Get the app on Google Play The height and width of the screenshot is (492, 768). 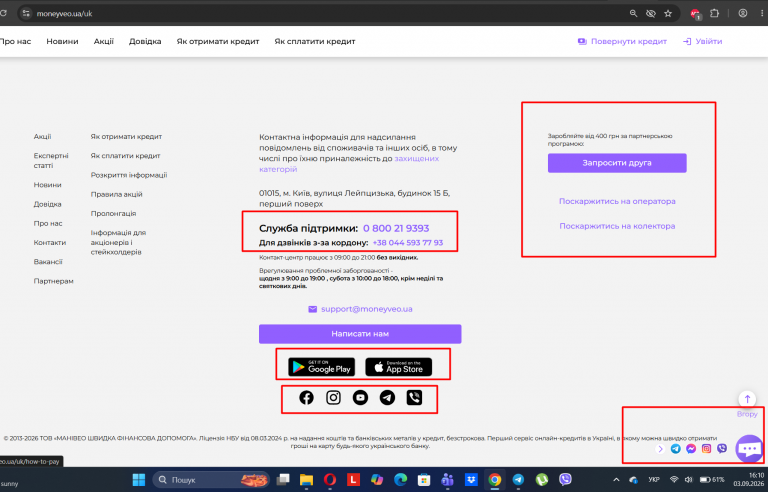point(321,367)
